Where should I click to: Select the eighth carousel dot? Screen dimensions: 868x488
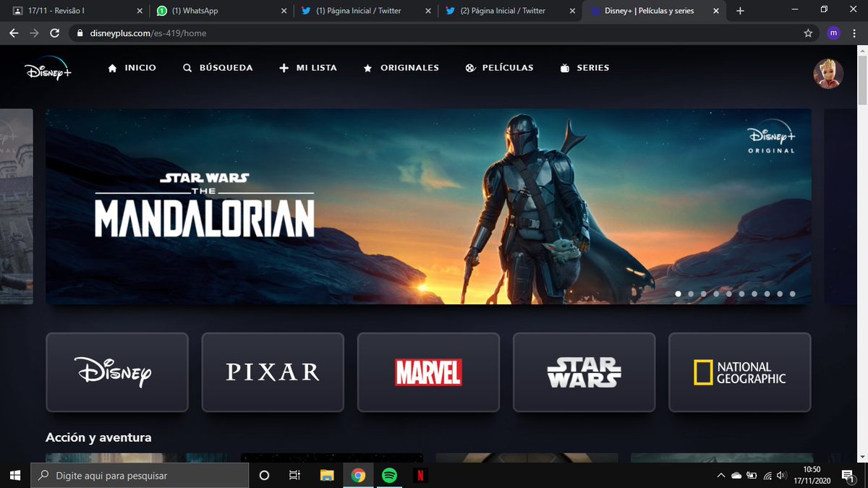coord(767,294)
